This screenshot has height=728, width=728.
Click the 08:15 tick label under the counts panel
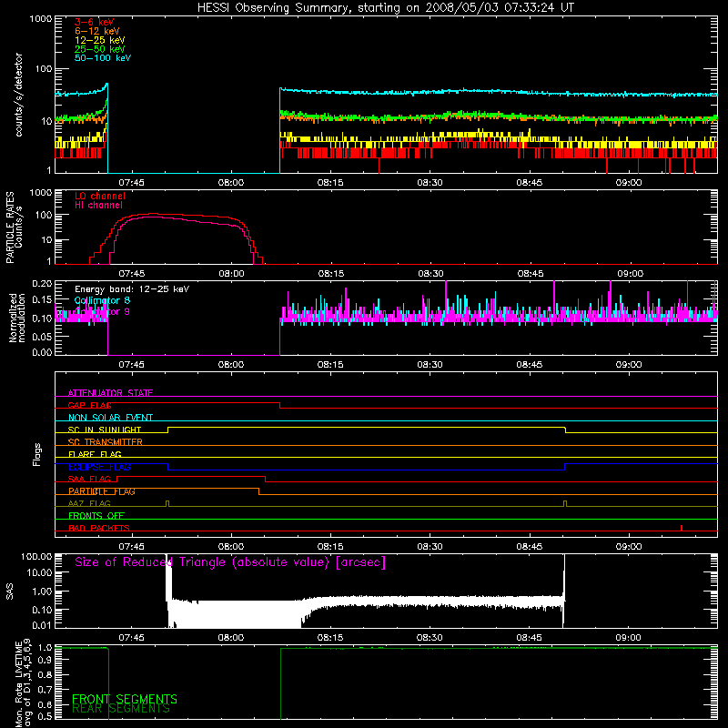[x=330, y=183]
